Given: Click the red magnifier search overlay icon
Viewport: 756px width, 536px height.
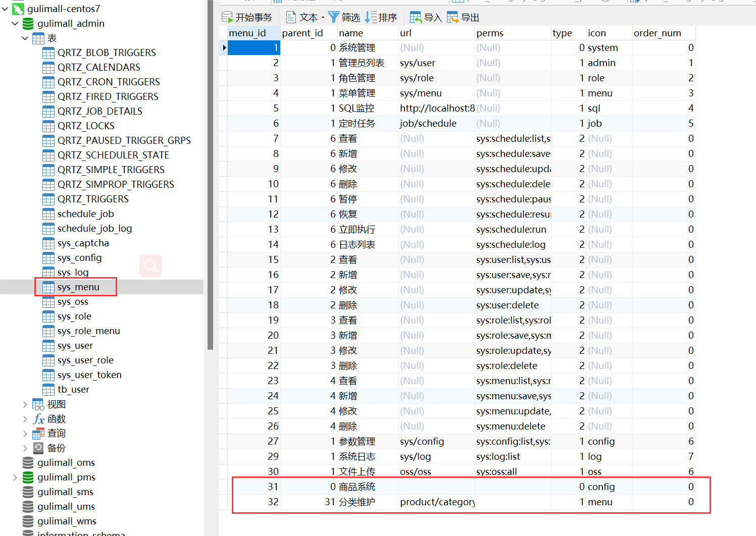Looking at the screenshot, I should (x=150, y=265).
